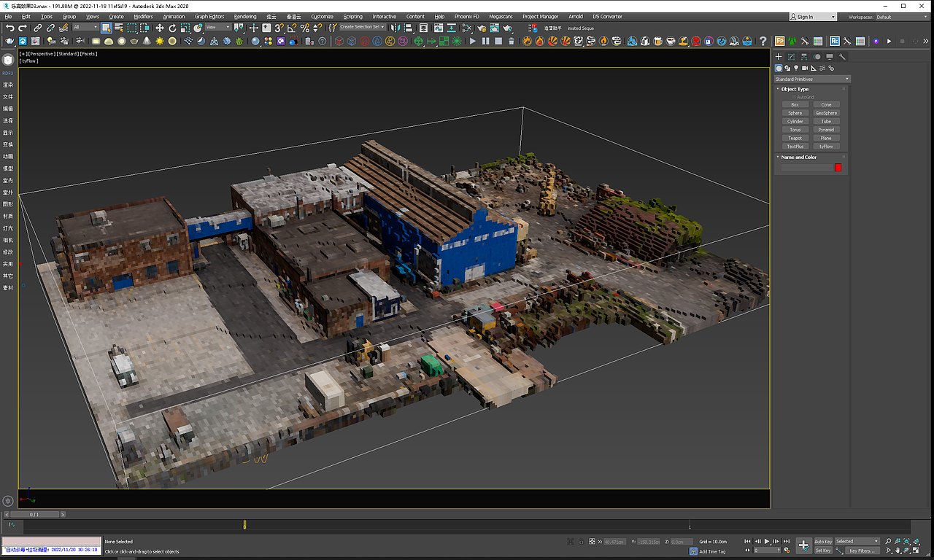Toggle Auto Key animation mode
The height and width of the screenshot is (560, 934).
pos(823,542)
